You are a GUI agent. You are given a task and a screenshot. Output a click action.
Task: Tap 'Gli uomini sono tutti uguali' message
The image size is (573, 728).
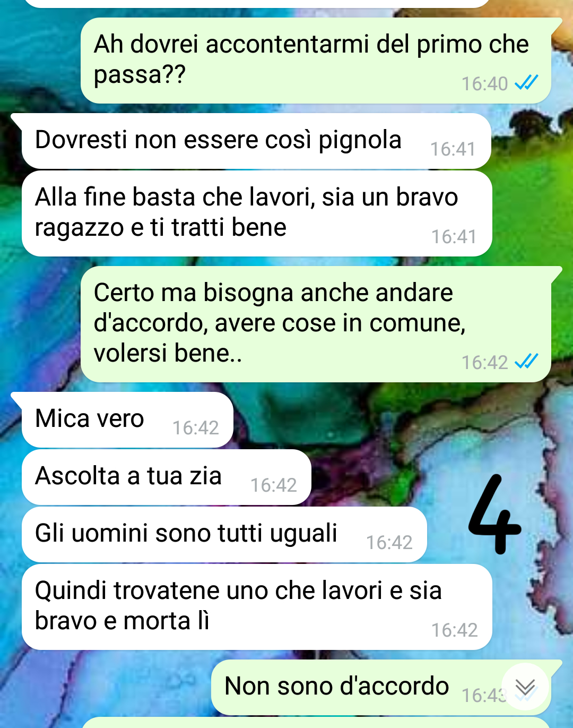[224, 535]
